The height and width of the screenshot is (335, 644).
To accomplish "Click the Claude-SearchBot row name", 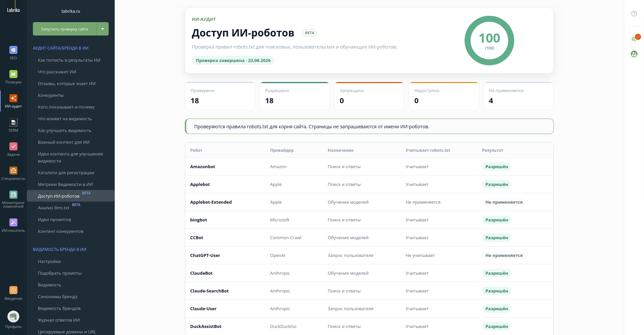I will click(x=209, y=291).
